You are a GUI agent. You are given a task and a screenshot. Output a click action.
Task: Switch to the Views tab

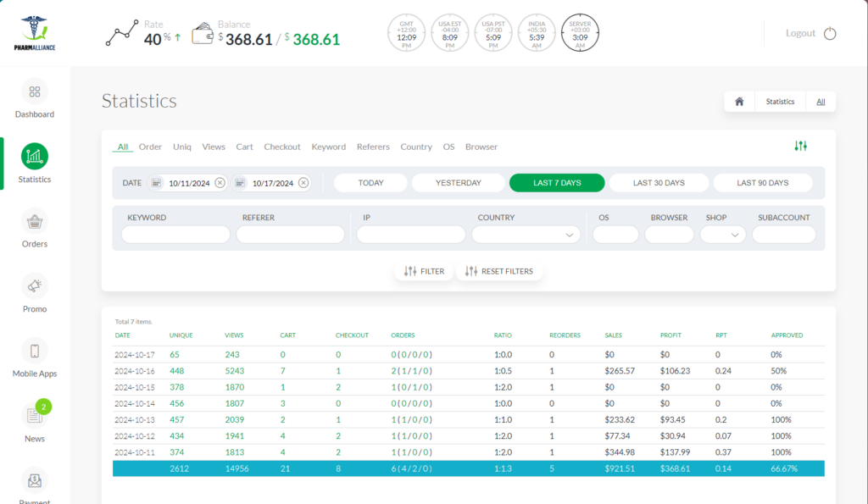[x=214, y=147]
